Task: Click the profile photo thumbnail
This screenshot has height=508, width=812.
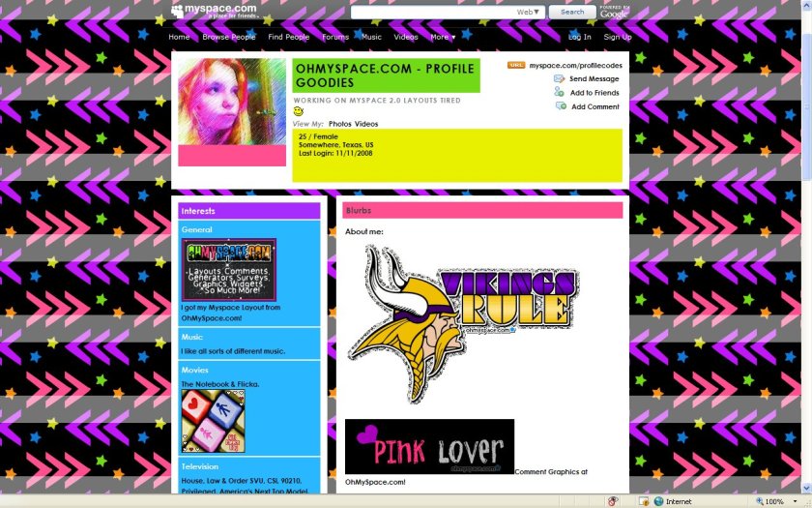Action: pyautogui.click(x=232, y=102)
